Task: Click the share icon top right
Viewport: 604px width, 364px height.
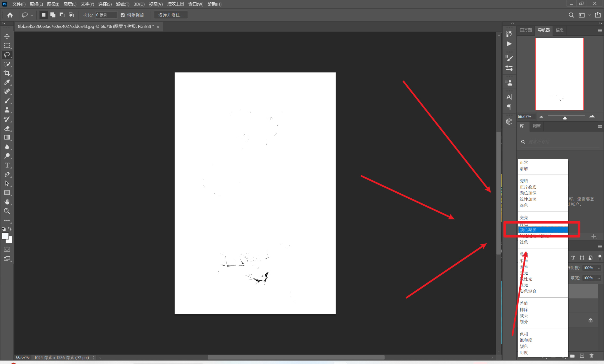Action: point(598,15)
